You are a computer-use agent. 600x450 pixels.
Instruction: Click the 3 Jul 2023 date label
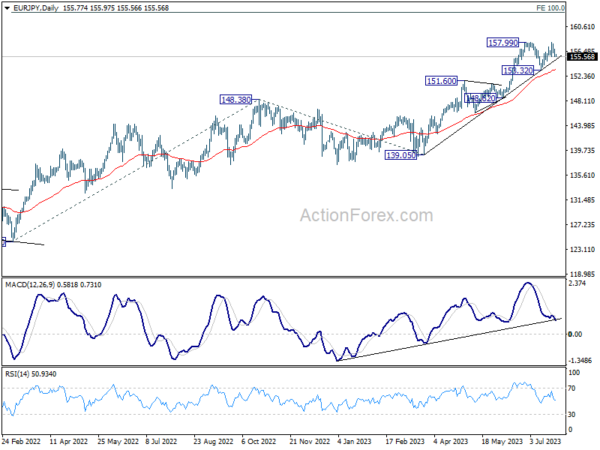click(x=545, y=441)
